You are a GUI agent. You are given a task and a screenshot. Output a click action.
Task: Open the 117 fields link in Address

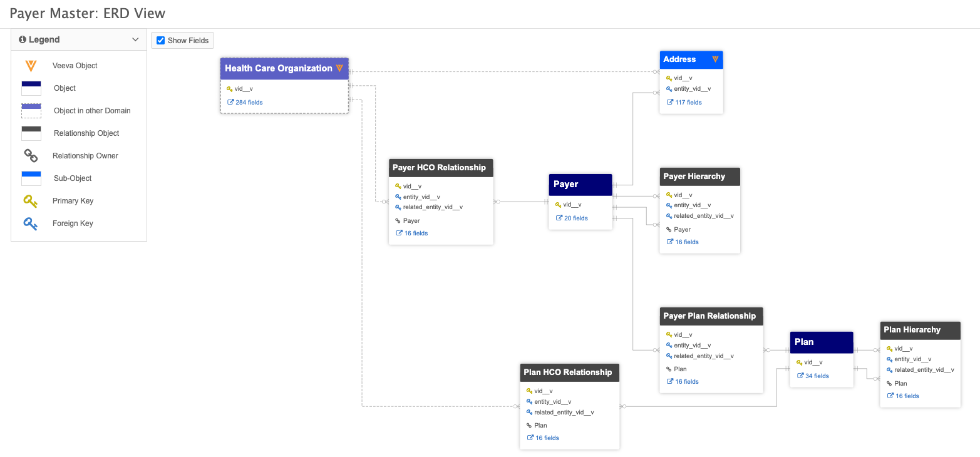(688, 103)
